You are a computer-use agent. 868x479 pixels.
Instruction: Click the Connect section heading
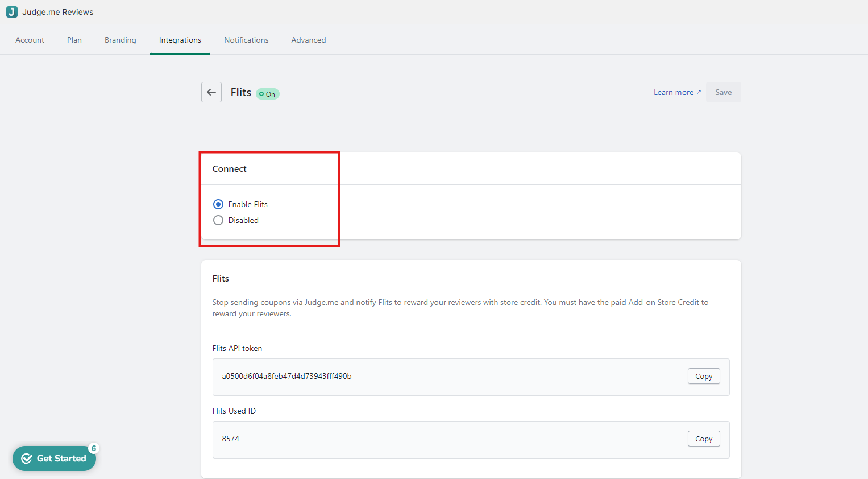(x=230, y=169)
